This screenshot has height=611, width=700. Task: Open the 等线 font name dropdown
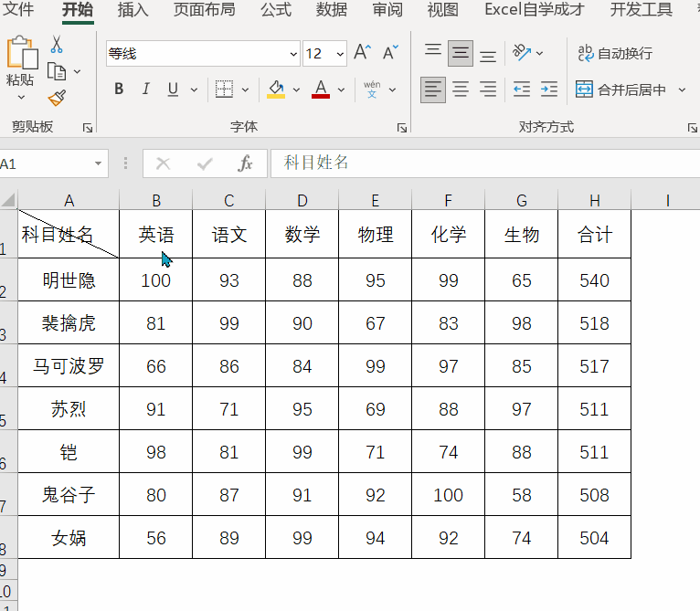coord(293,54)
